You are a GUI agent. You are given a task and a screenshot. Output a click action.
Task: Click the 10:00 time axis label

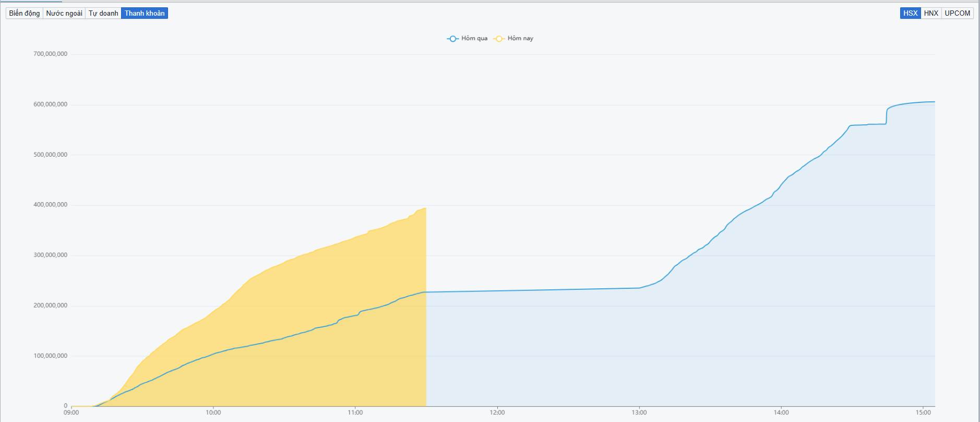point(213,413)
